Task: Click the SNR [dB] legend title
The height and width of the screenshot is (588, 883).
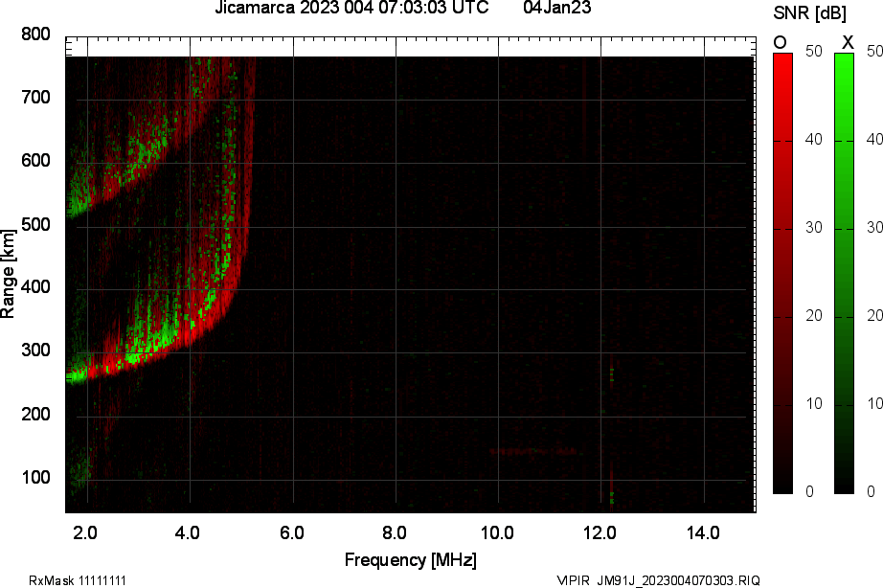Action: (810, 13)
